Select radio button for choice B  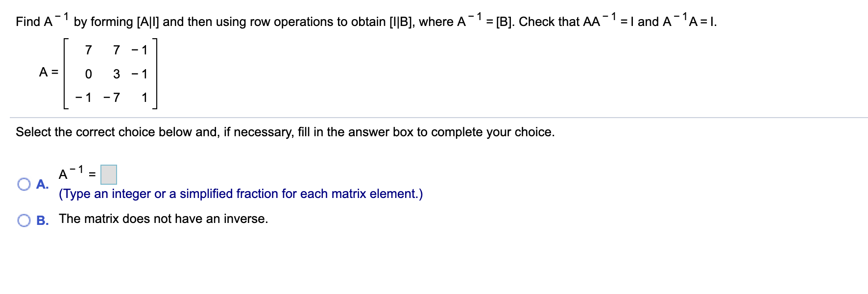tap(23, 220)
